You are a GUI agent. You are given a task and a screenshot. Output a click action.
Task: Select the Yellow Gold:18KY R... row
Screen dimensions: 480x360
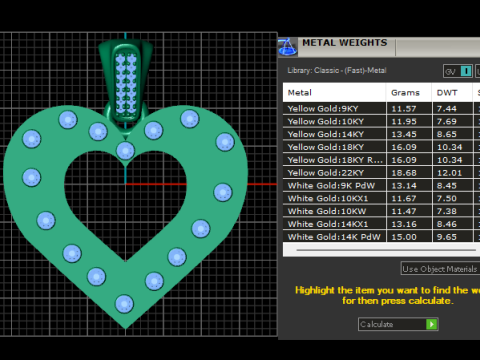tap(381, 160)
